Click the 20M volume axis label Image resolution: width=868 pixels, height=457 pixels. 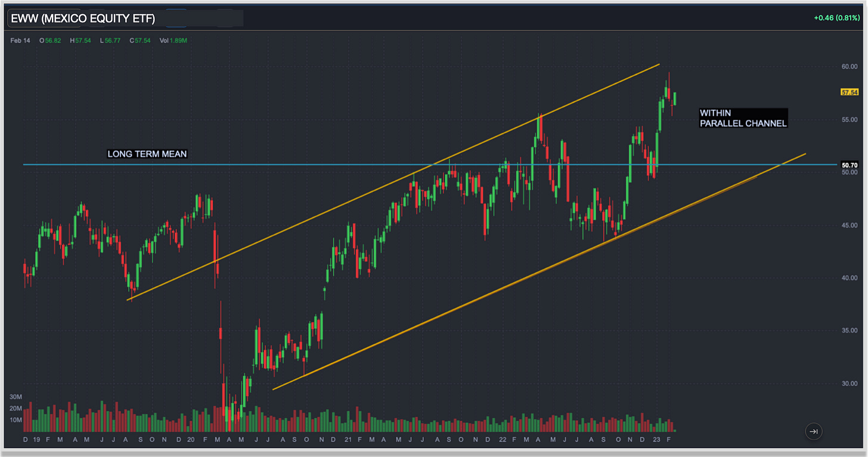point(15,408)
